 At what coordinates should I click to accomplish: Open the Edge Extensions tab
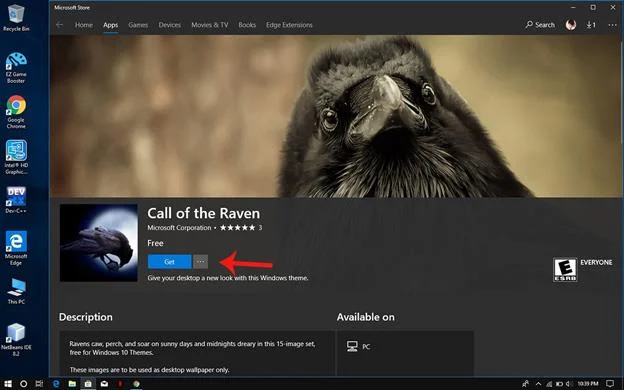click(x=289, y=25)
